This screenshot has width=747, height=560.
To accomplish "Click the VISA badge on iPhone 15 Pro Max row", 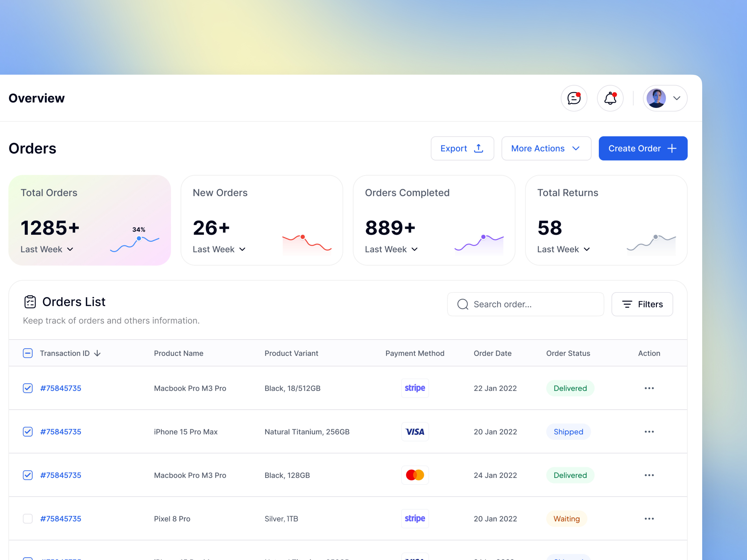I will 415,431.
